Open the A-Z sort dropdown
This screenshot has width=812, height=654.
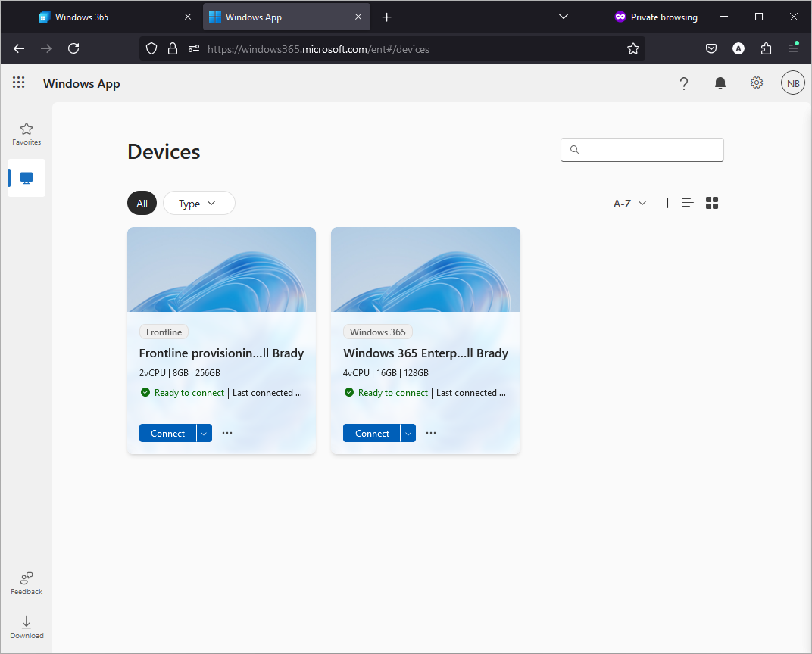(629, 204)
